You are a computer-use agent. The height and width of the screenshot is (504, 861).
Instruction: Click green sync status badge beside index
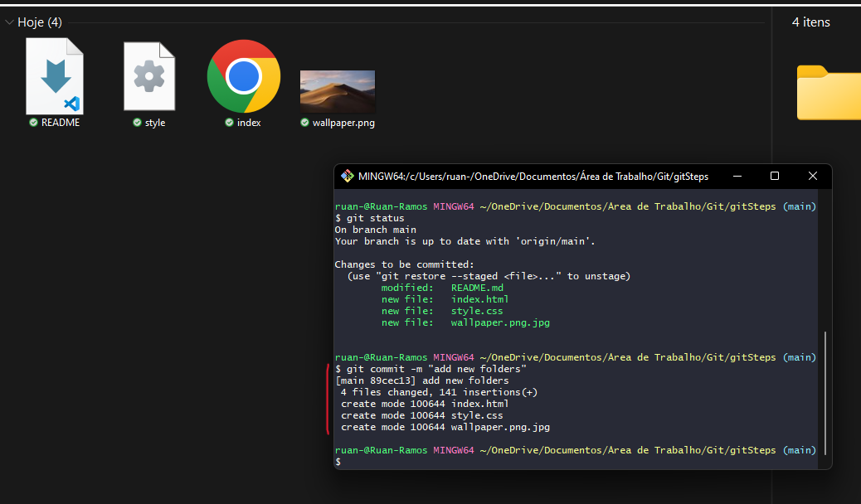[229, 123]
